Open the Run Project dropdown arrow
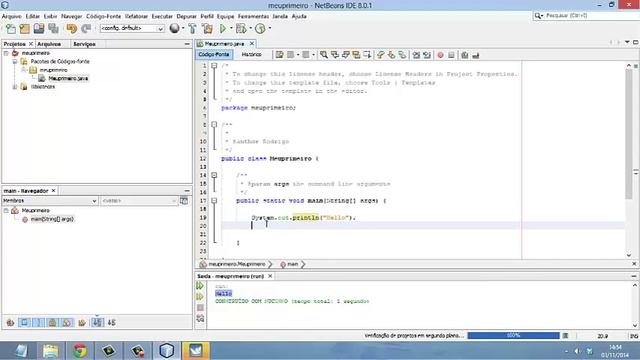The image size is (640, 360). click(231, 28)
